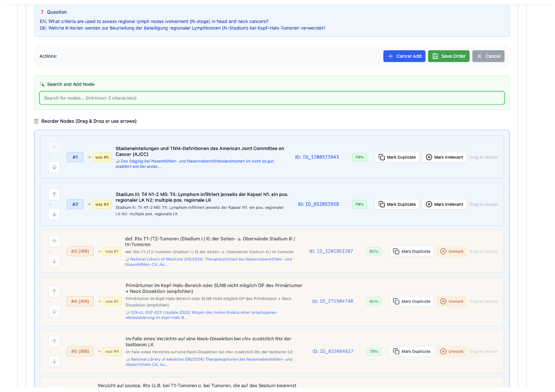555x392 pixels.
Task: Click the down arrow on node #1
Action: (x=54, y=167)
